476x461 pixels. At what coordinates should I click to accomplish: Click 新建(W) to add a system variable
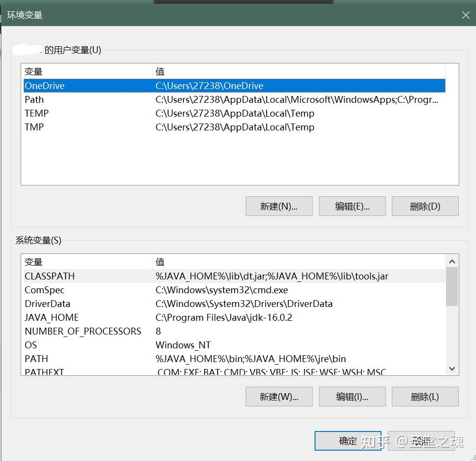279,396
